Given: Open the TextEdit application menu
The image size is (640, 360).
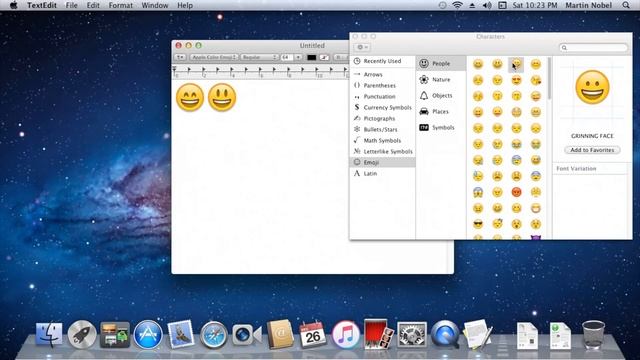Looking at the screenshot, I should [x=42, y=5].
